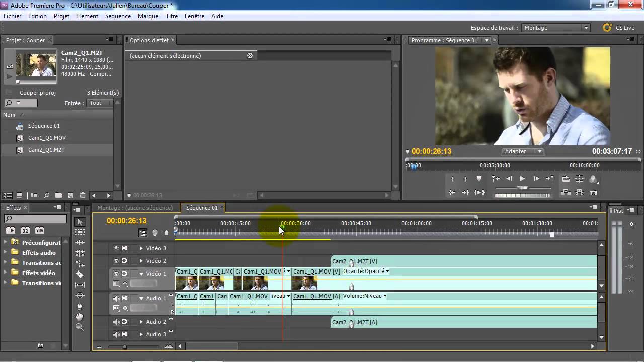Screen dimensions: 644x362
Task: Click Set In Point in Program monitor
Action: pyautogui.click(x=452, y=179)
